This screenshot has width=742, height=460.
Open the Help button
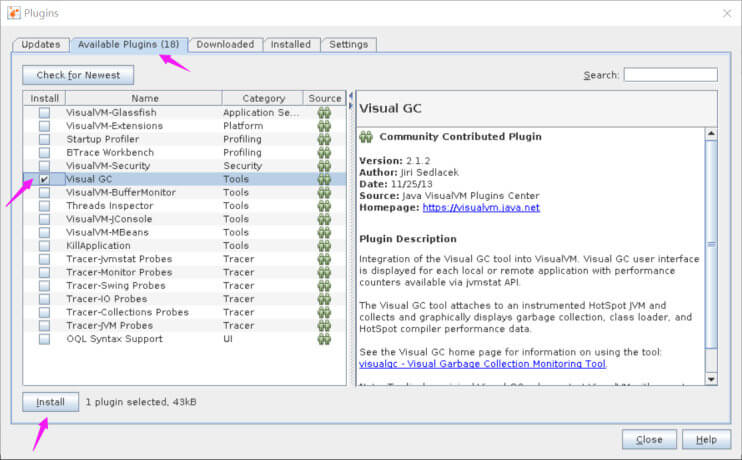(x=707, y=440)
